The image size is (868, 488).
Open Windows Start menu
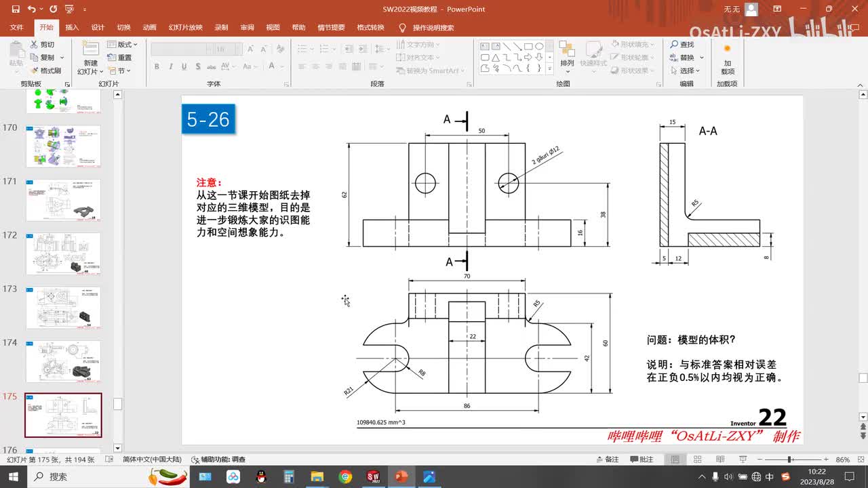point(13,476)
